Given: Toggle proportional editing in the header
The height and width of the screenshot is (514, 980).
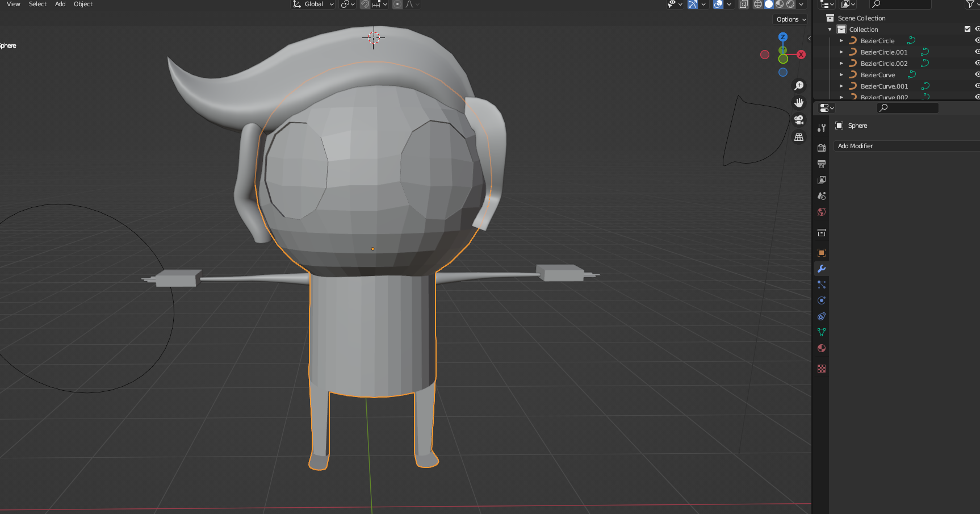Looking at the screenshot, I should point(397,4).
